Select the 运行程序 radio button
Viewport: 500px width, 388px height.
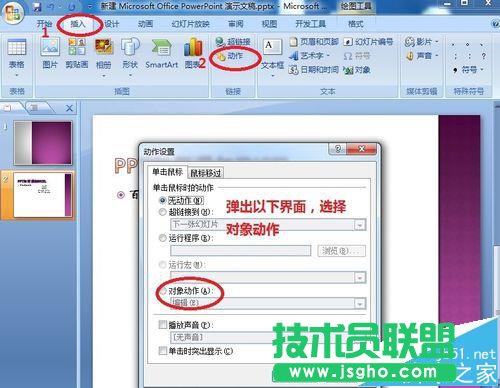point(162,238)
